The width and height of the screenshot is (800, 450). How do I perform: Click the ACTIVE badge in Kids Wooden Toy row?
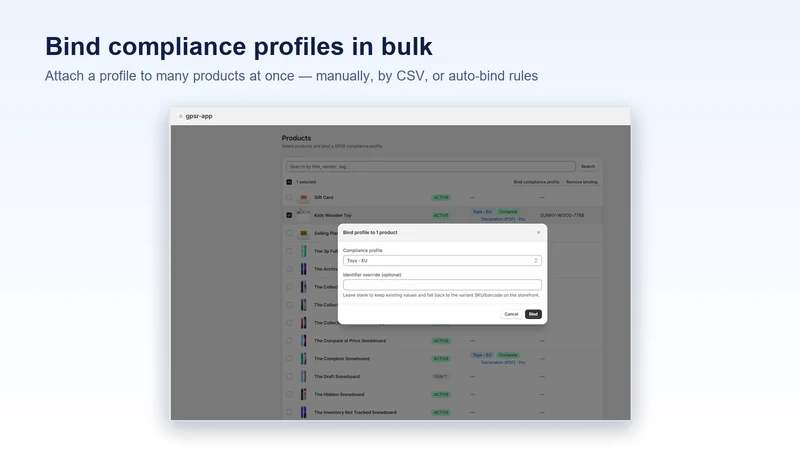point(441,215)
